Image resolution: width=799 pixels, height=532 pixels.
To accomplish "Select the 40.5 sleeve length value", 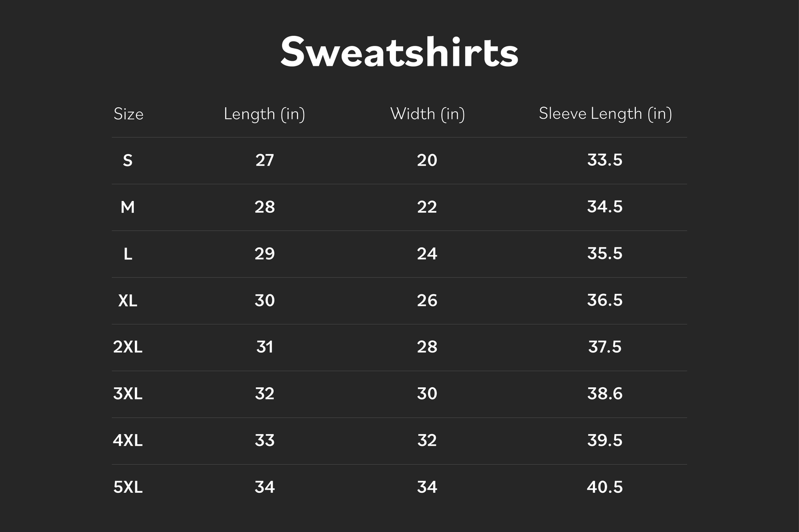I will (605, 487).
